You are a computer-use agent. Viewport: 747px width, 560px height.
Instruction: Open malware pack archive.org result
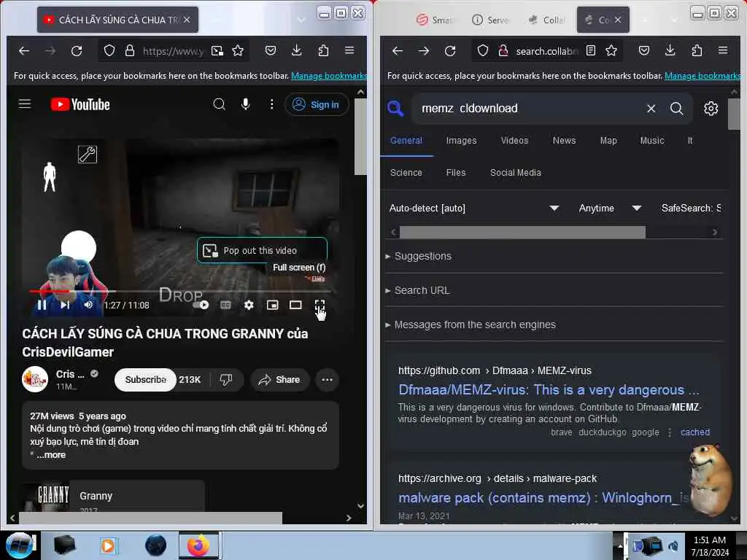543,497
